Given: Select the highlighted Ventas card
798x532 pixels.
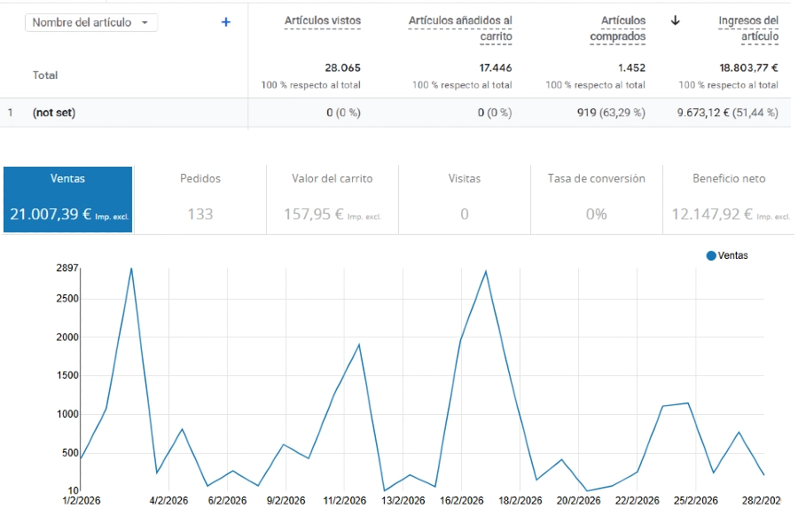Looking at the screenshot, I should 67,197.
